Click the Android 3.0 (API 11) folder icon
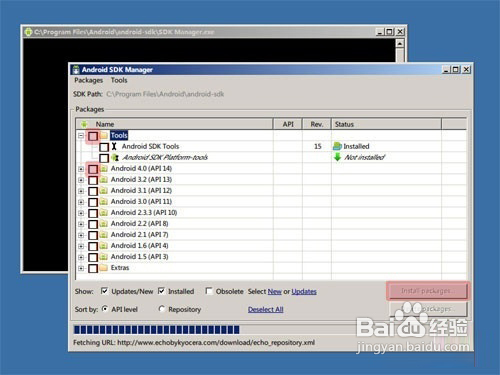The image size is (500, 375). tap(104, 201)
